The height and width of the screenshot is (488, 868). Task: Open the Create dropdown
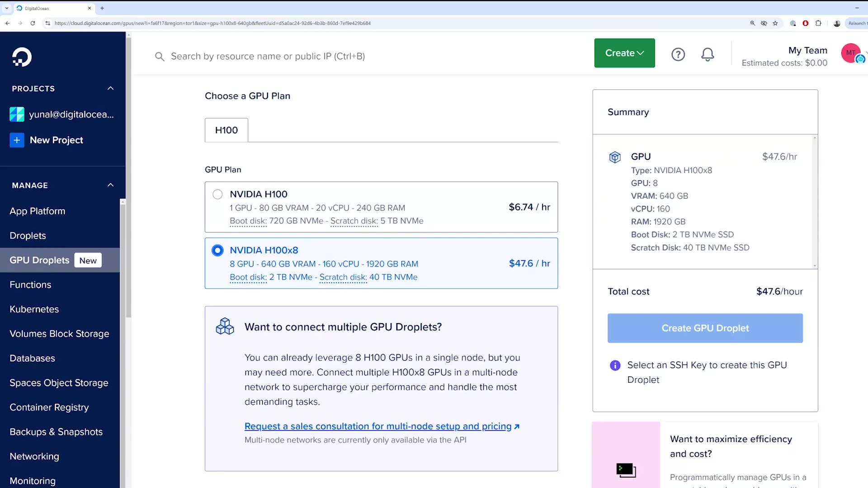click(624, 53)
